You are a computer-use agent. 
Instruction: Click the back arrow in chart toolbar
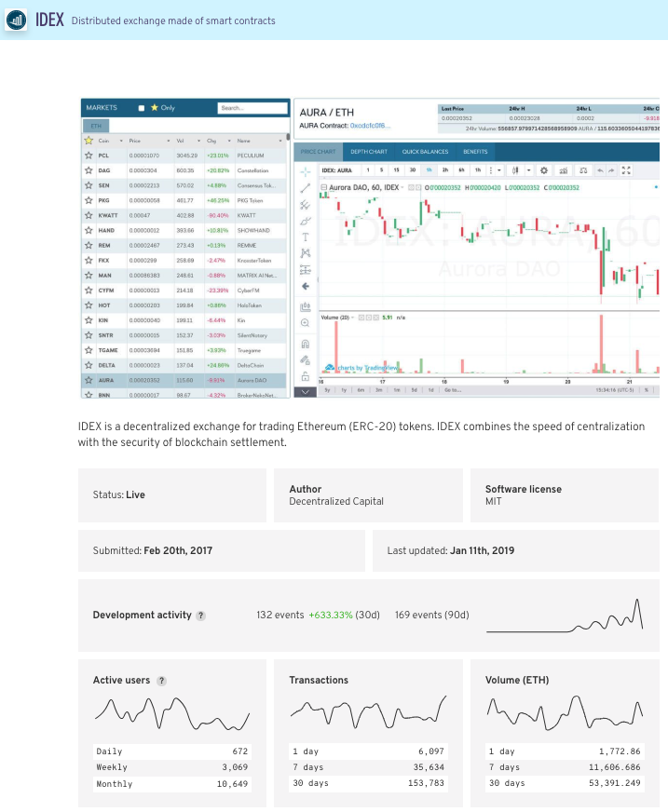coord(306,286)
